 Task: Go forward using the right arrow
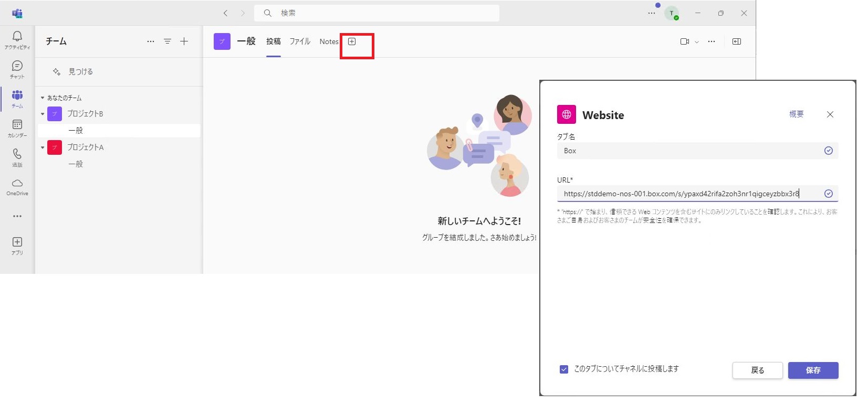[x=243, y=13]
